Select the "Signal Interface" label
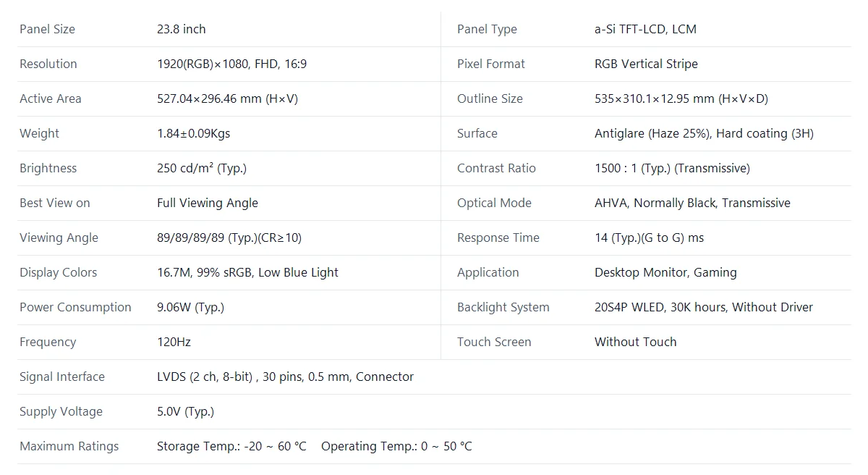 click(x=61, y=377)
